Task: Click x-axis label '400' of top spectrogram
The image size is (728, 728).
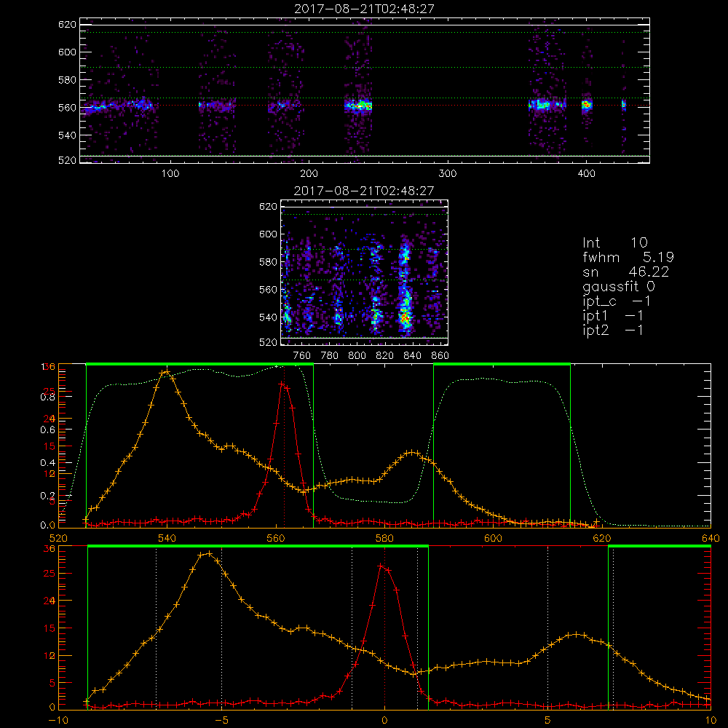Action: 586,174
